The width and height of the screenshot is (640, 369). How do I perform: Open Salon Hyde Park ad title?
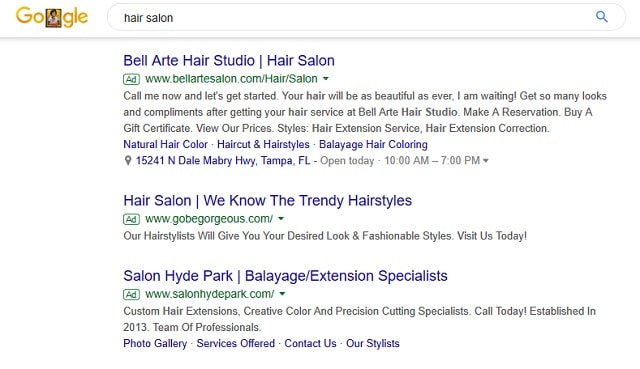[x=285, y=276]
